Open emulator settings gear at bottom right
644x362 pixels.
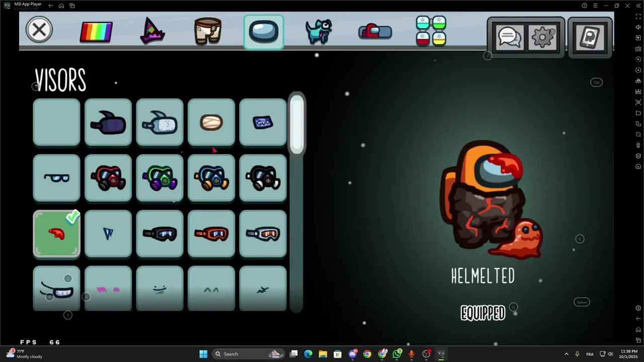click(638, 308)
